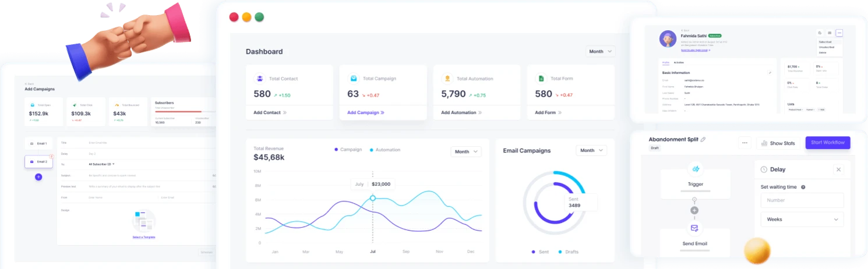Viewport: 868px width, 269px height.
Task: Click the Subscribers red progress bar
Action: click(x=178, y=111)
